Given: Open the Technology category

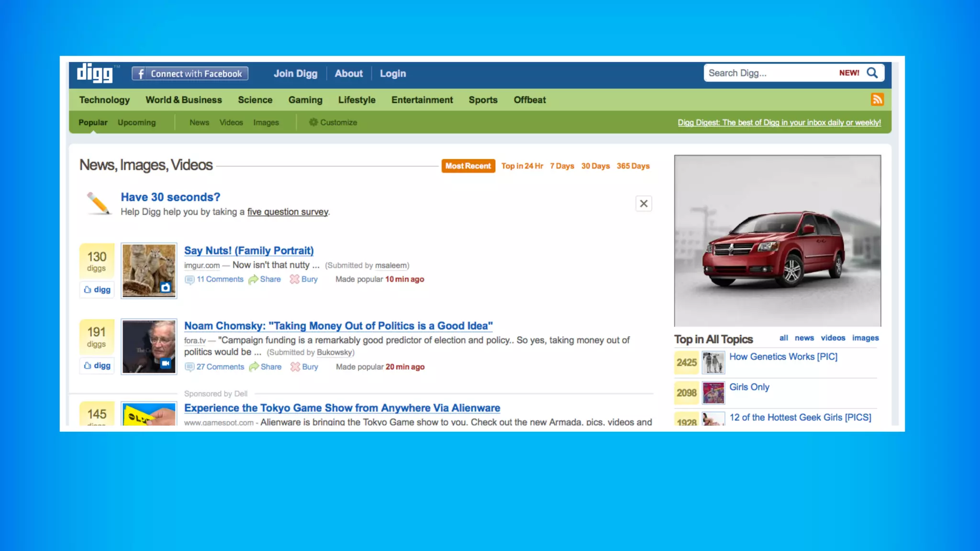Looking at the screenshot, I should (104, 100).
